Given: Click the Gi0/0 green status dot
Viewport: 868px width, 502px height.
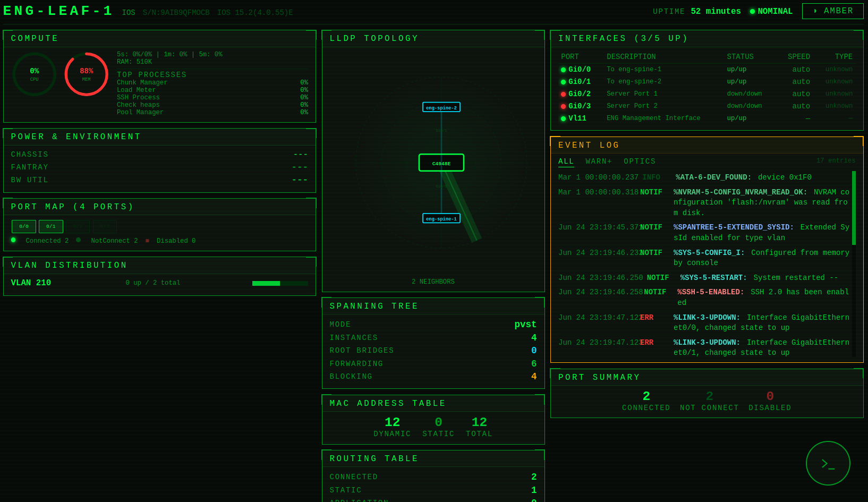Looking at the screenshot, I should tap(563, 70).
